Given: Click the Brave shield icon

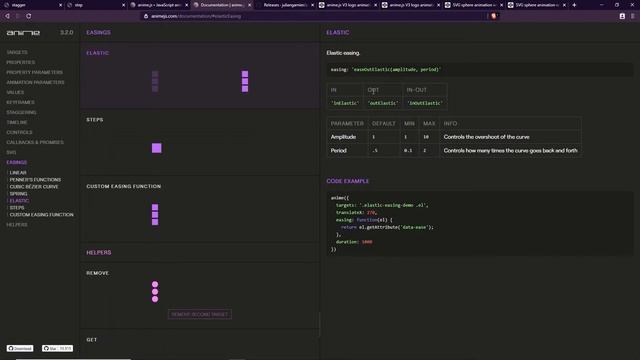Looking at the screenshot, I should tap(493, 16).
